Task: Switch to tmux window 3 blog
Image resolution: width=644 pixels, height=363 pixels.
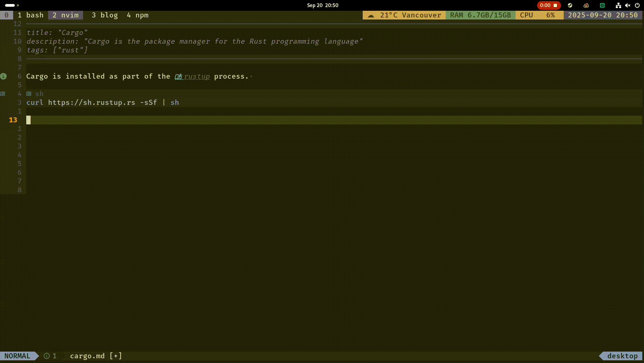Action: pos(105,15)
